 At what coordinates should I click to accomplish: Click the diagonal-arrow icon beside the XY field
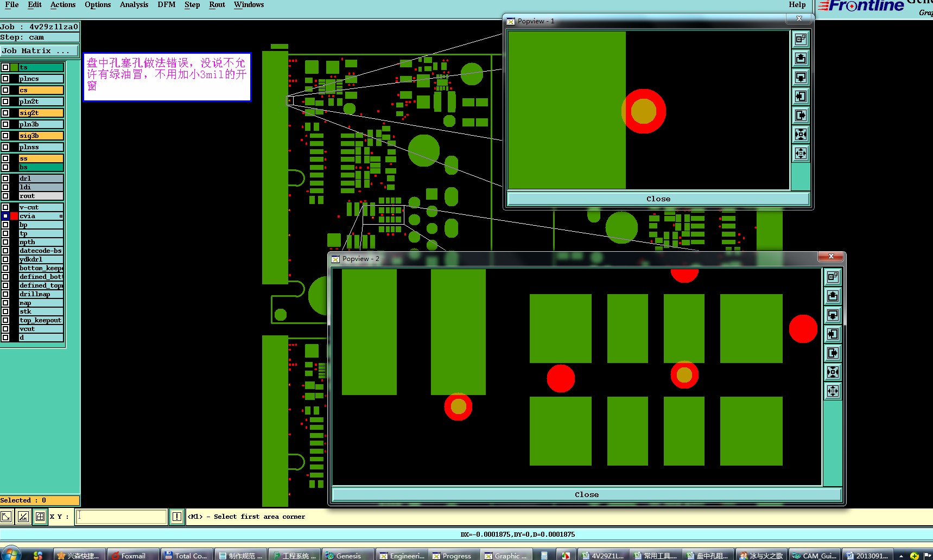point(6,517)
